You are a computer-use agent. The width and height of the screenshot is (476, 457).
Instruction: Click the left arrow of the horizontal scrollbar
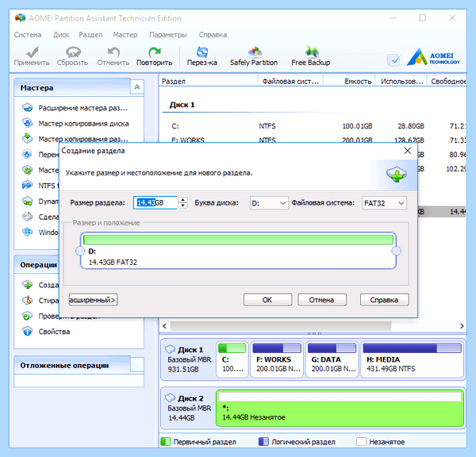point(164,326)
